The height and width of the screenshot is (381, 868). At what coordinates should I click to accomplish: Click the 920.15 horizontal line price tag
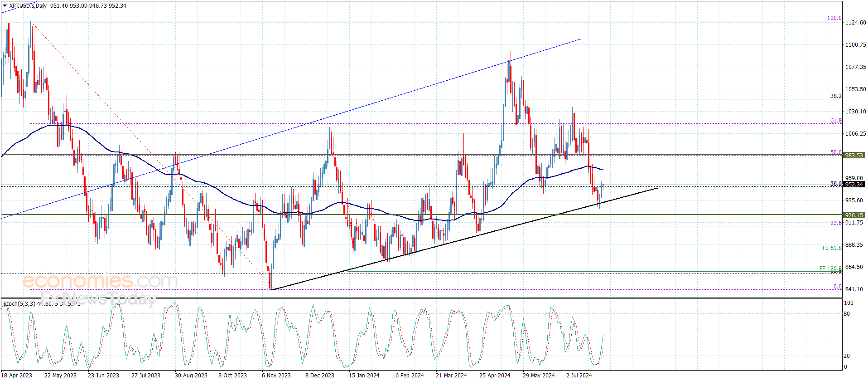pyautogui.click(x=854, y=215)
